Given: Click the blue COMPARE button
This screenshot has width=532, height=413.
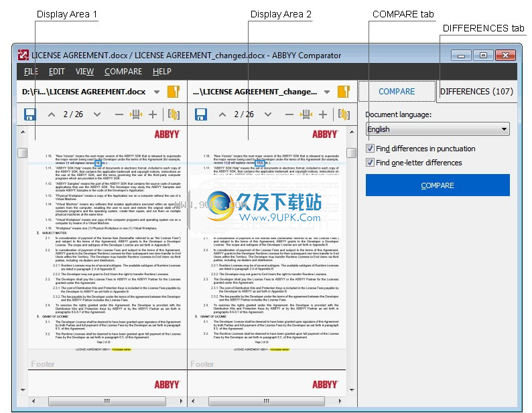Looking at the screenshot, I should 438,185.
